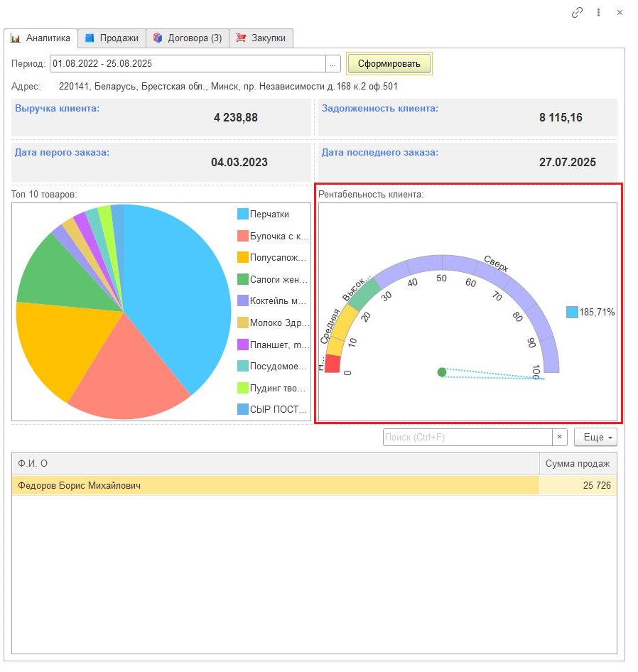Click the Договора tab book icon

(158, 38)
